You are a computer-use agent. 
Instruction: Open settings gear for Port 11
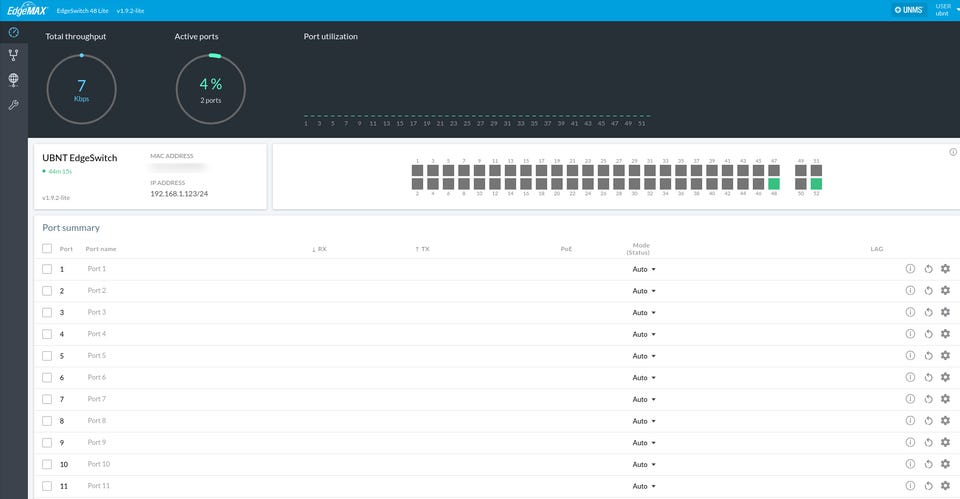pos(945,486)
